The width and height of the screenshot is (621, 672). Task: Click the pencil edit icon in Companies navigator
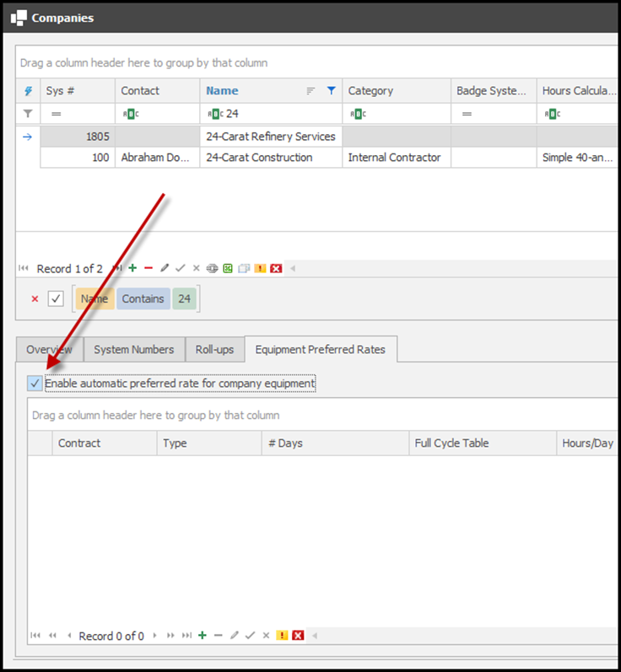[x=165, y=268]
